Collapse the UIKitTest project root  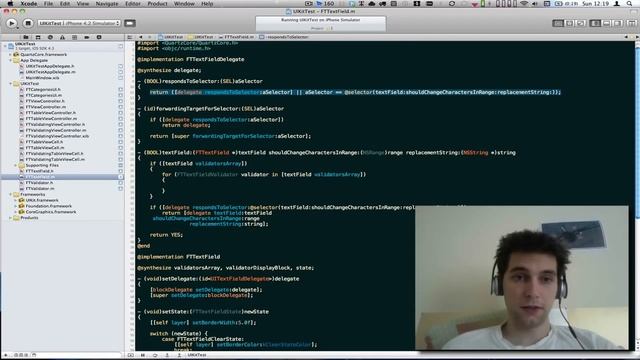coord(5,46)
